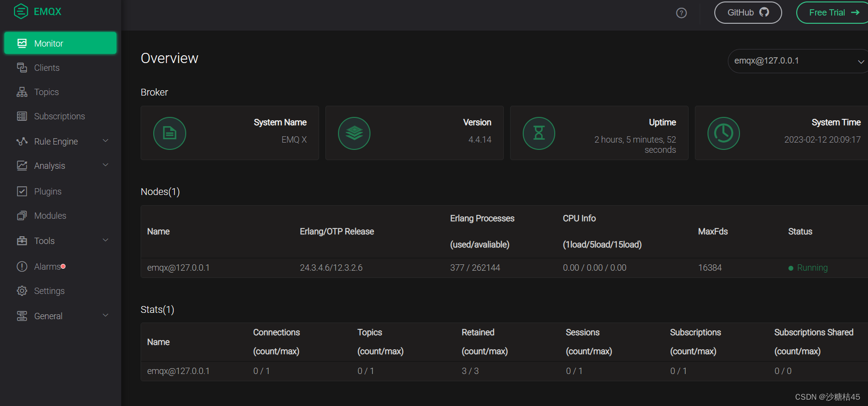Expand the Rule Engine menu chevron
Image resolution: width=868 pixels, height=406 pixels.
(106, 141)
